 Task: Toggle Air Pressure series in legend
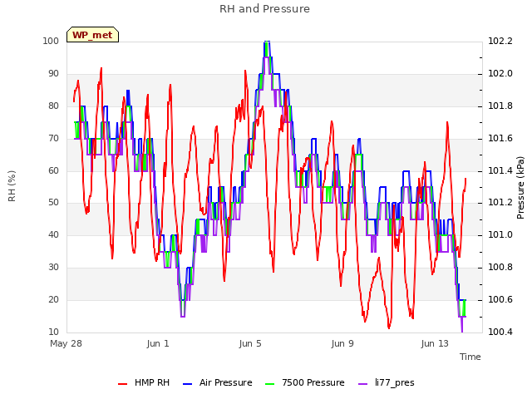point(218,382)
